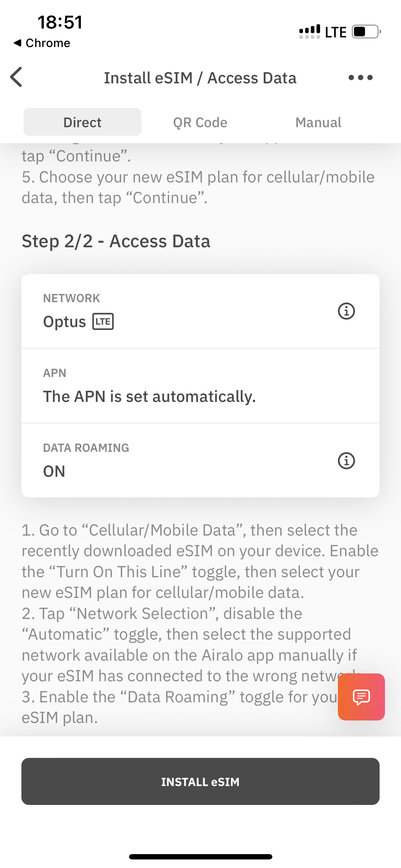Return to Chrome via back link
The image size is (401, 868).
[42, 43]
